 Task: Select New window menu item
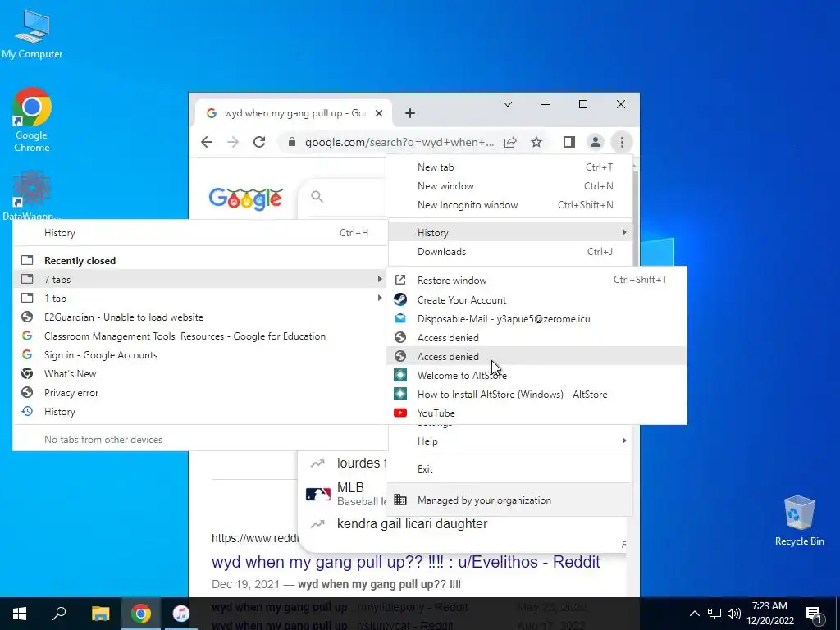(509, 186)
